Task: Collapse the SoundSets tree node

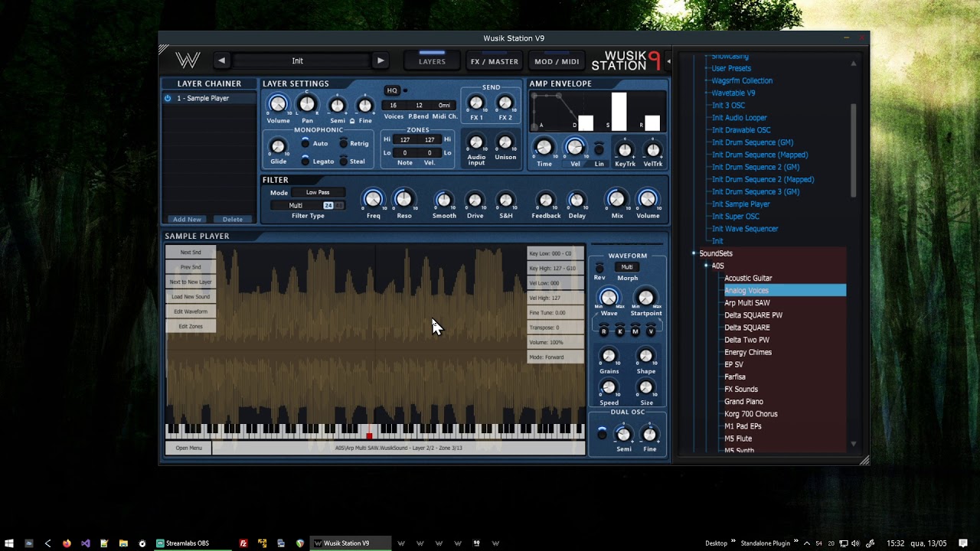Action: coord(694,253)
